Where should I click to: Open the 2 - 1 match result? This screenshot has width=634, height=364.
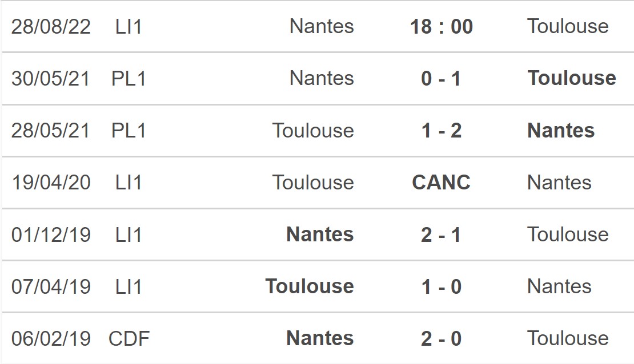pos(441,234)
